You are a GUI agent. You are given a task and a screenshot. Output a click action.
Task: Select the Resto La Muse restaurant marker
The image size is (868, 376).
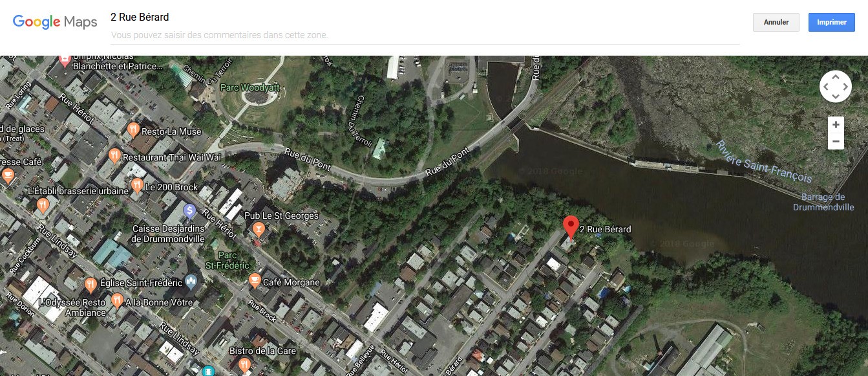133,129
